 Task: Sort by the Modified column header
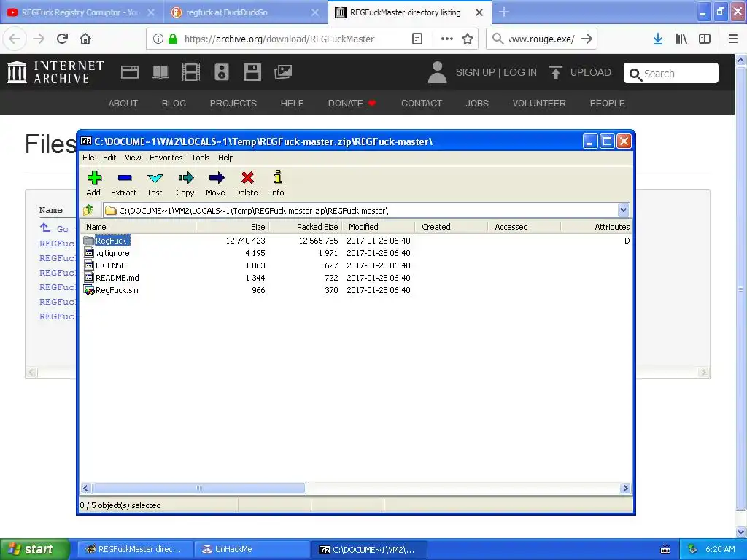[x=379, y=227]
